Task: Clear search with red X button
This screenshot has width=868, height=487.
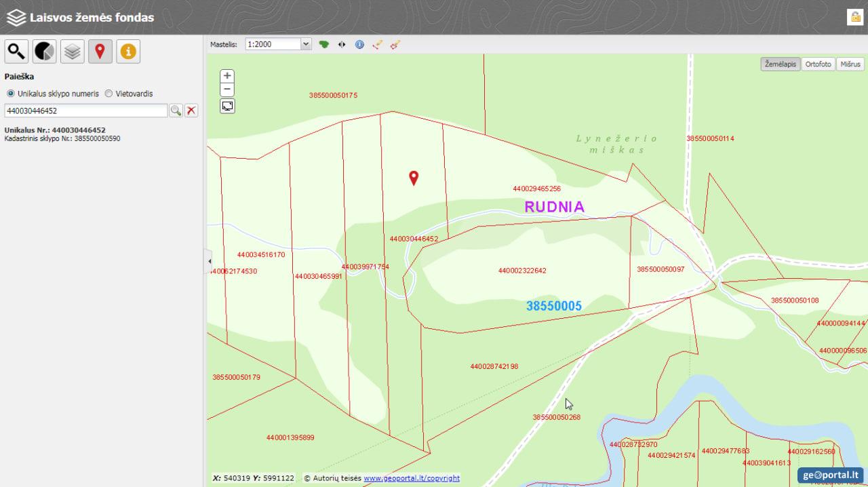Action: tap(192, 111)
